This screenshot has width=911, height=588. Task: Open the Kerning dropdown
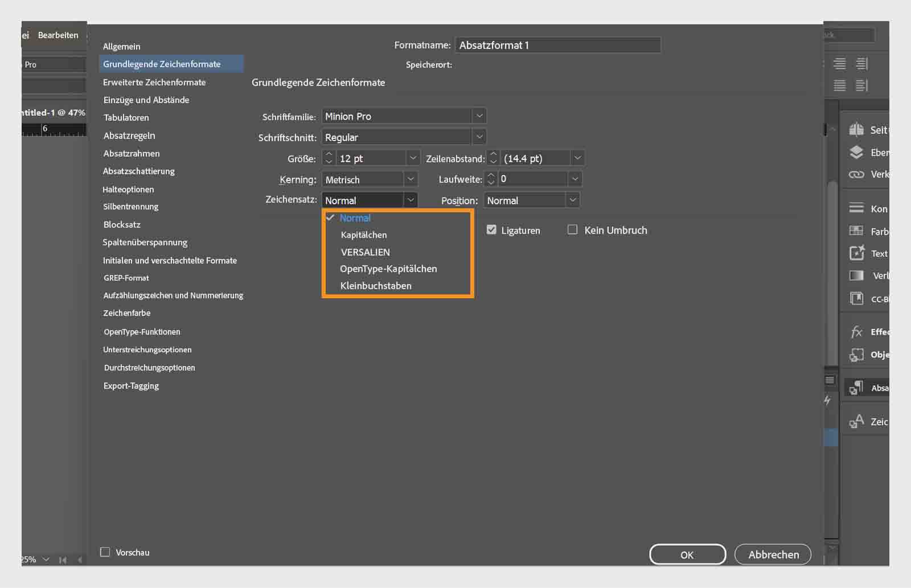tap(411, 179)
